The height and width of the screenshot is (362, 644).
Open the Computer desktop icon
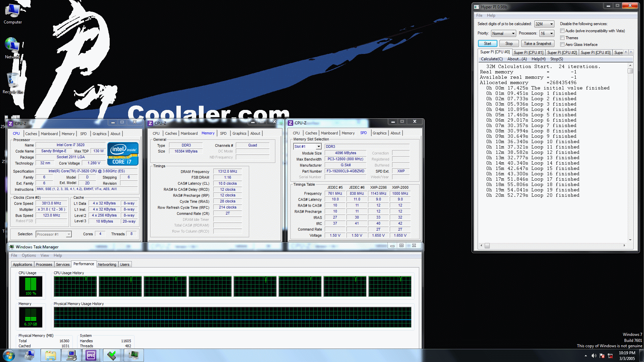point(13,14)
